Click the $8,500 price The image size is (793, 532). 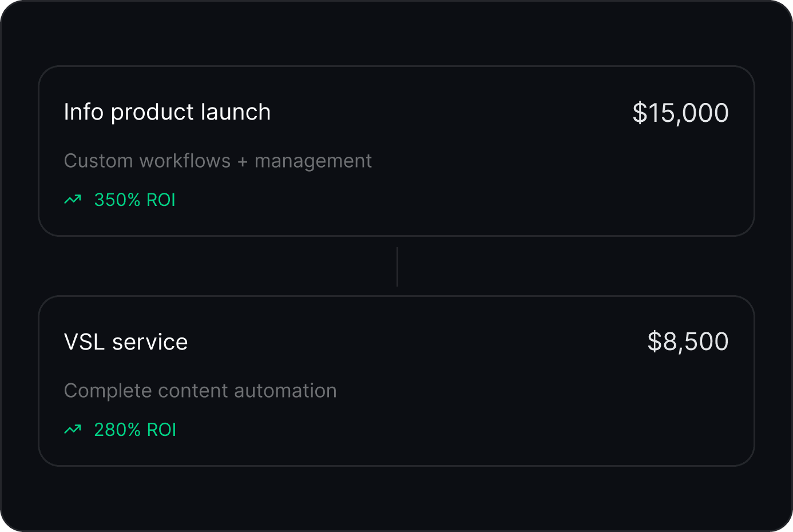[x=688, y=342]
